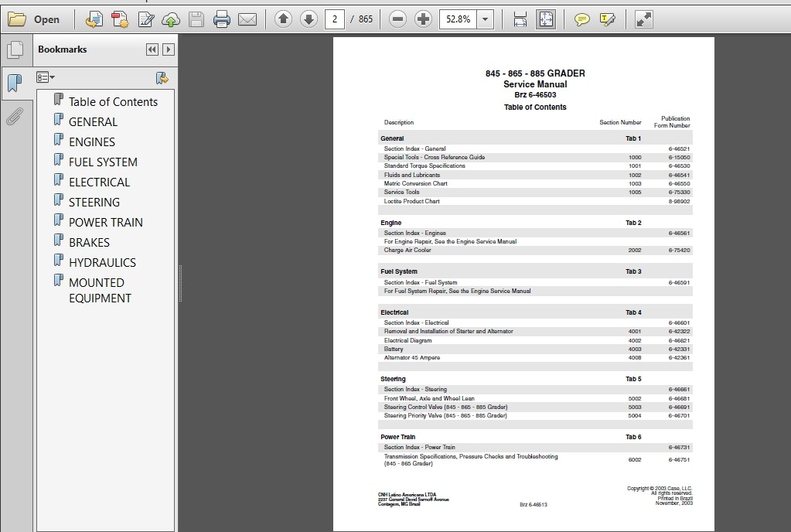Viewport: 791px width, 532px height.
Task: Switch to read mode expand icon
Action: coord(643,19)
